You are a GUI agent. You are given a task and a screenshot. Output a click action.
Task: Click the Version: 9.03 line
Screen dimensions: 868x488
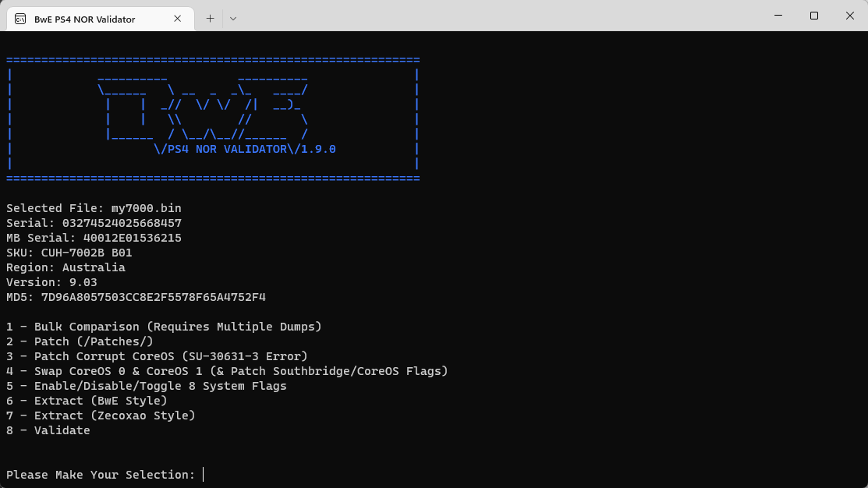click(x=51, y=282)
